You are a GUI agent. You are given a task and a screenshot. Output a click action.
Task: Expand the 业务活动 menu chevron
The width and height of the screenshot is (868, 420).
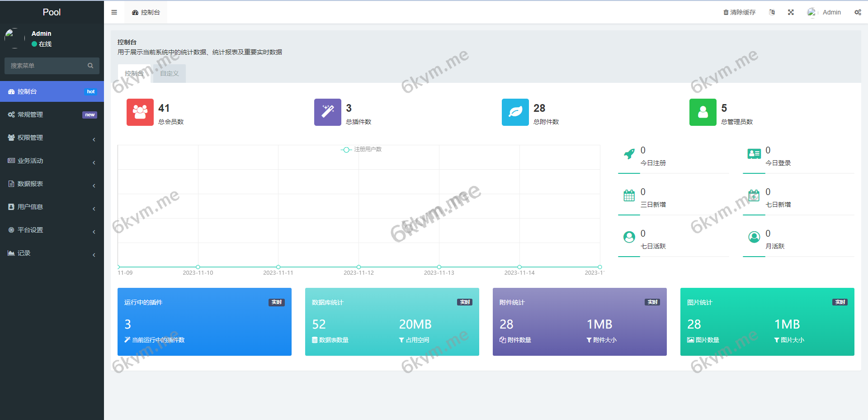[94, 162]
